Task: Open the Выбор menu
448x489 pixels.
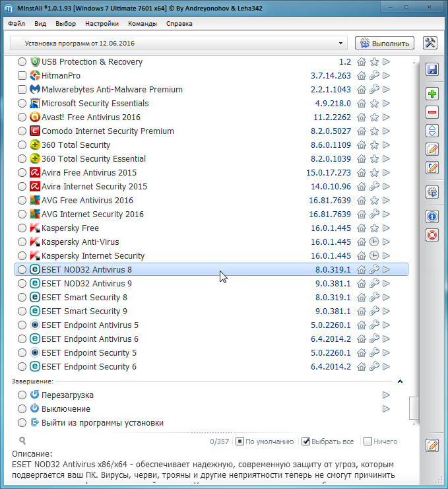Action: pyautogui.click(x=65, y=24)
